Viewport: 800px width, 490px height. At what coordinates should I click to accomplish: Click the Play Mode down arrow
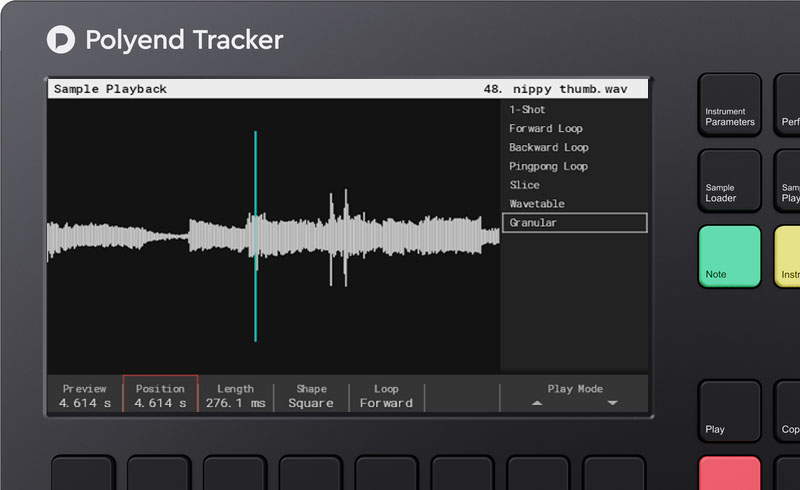click(613, 403)
